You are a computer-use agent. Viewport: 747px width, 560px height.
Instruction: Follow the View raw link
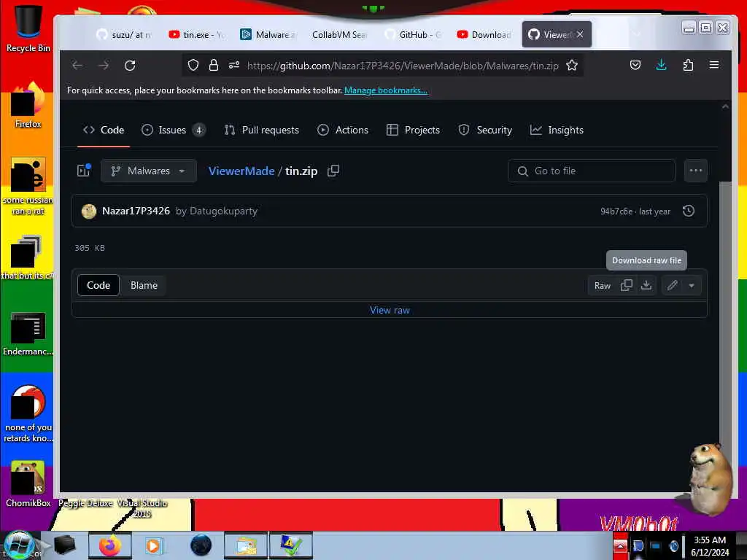tap(390, 310)
